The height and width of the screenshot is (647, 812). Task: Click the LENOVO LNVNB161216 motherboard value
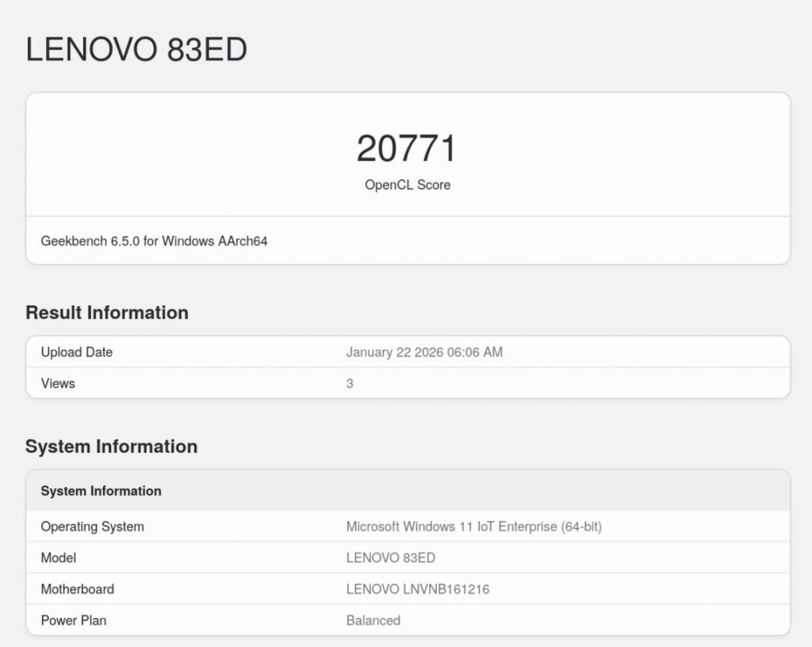coord(423,589)
